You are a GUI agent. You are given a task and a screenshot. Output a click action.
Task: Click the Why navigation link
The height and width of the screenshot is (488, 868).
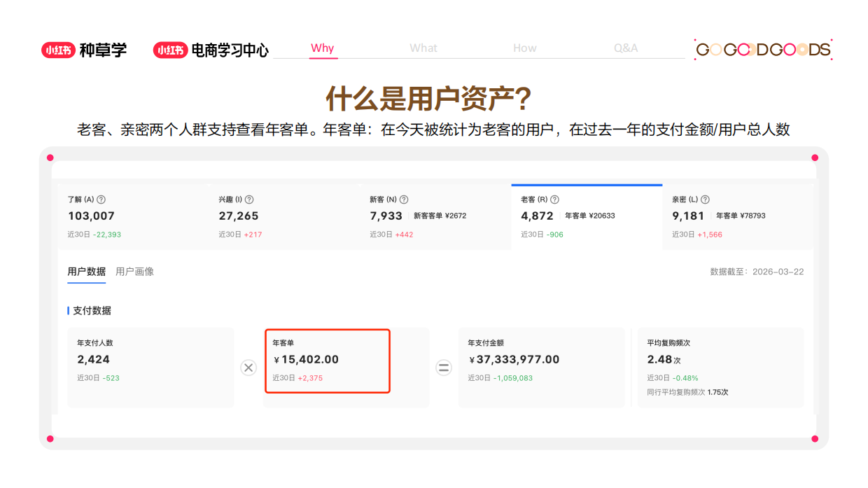pyautogui.click(x=323, y=48)
